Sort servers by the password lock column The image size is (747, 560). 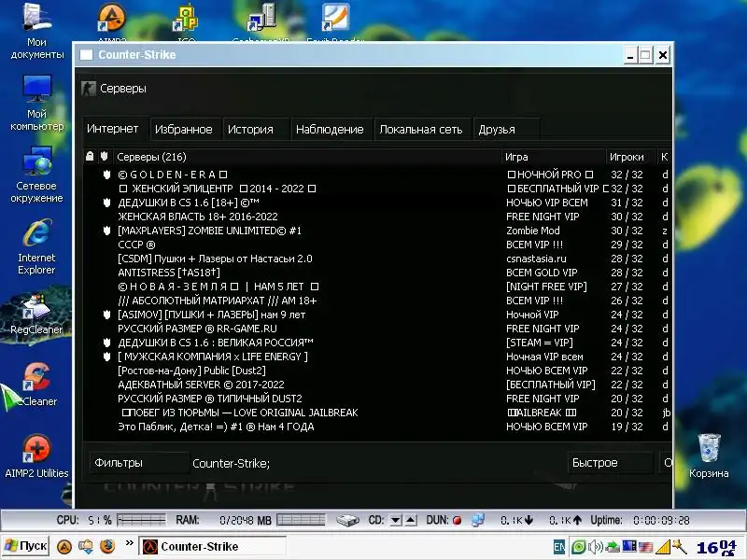pyautogui.click(x=90, y=156)
